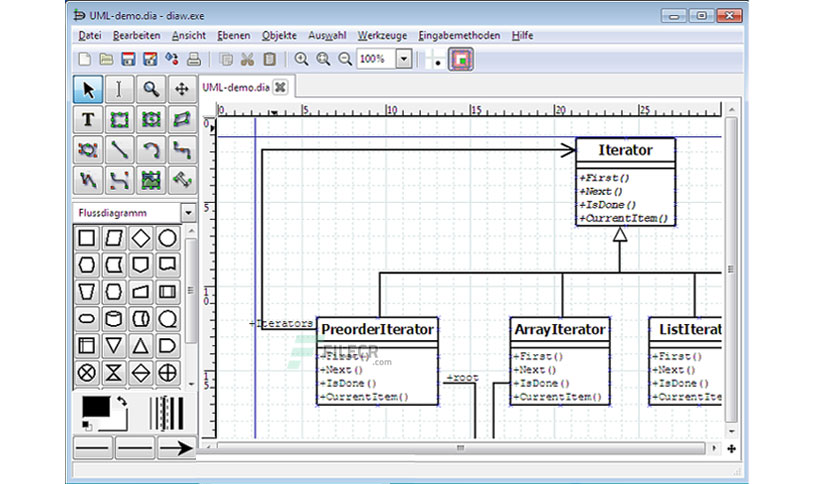836x484 pixels.
Task: Select the Box drawing tool
Action: (x=119, y=119)
